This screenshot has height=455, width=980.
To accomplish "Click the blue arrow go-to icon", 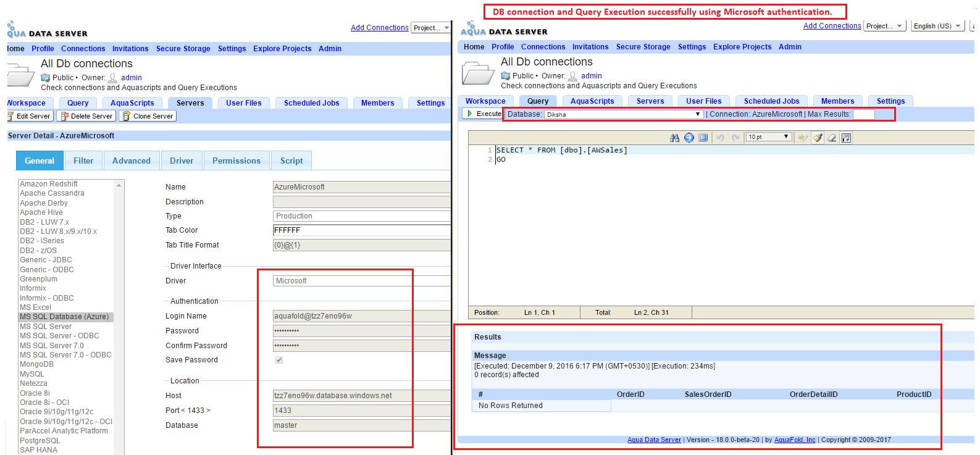I will tap(689, 138).
